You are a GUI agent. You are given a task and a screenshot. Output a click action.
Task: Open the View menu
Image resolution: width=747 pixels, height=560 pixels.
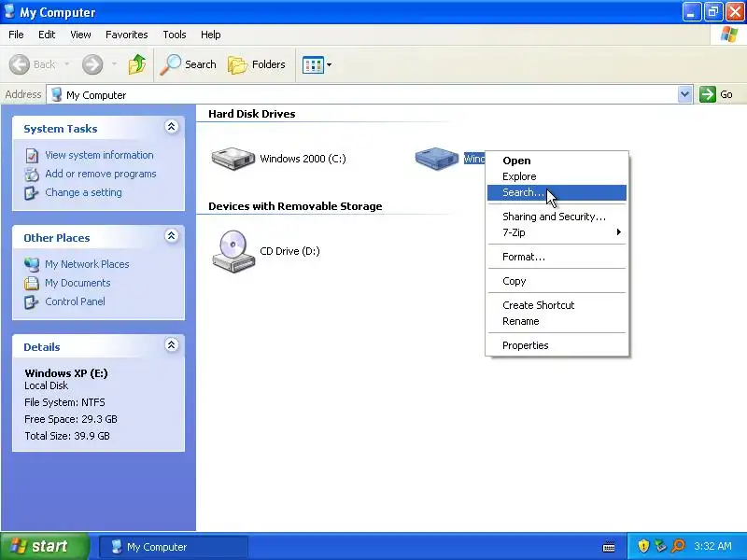(x=80, y=35)
